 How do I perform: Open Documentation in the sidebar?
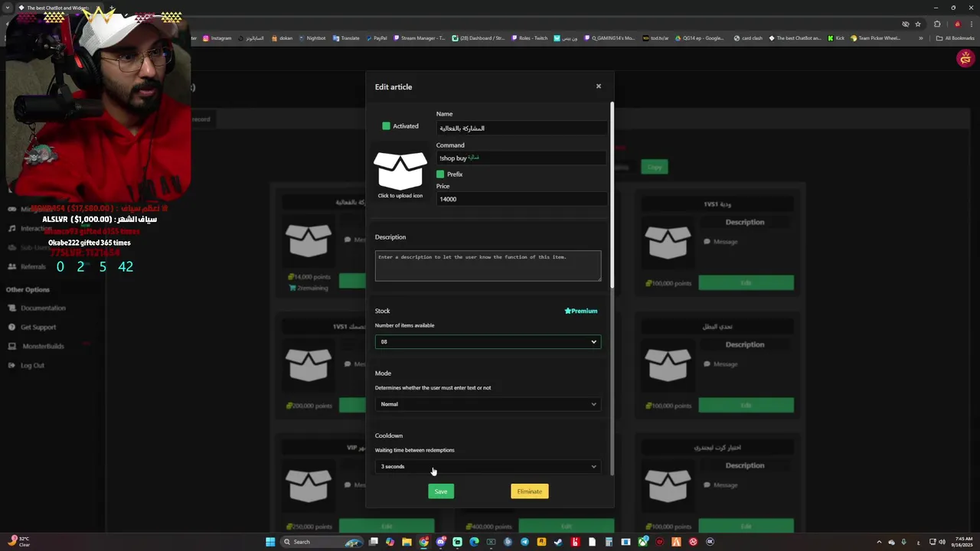coord(37,308)
